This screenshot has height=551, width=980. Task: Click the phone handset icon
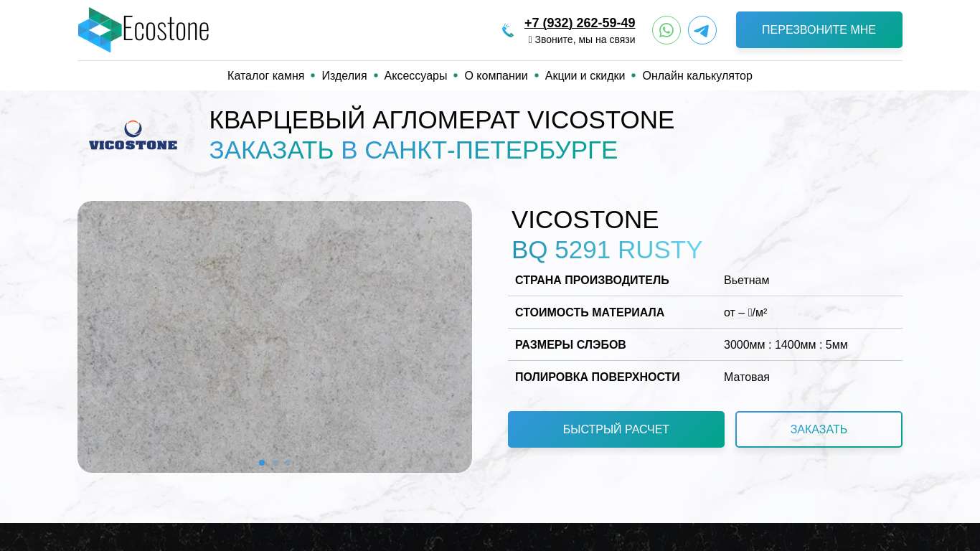508,30
